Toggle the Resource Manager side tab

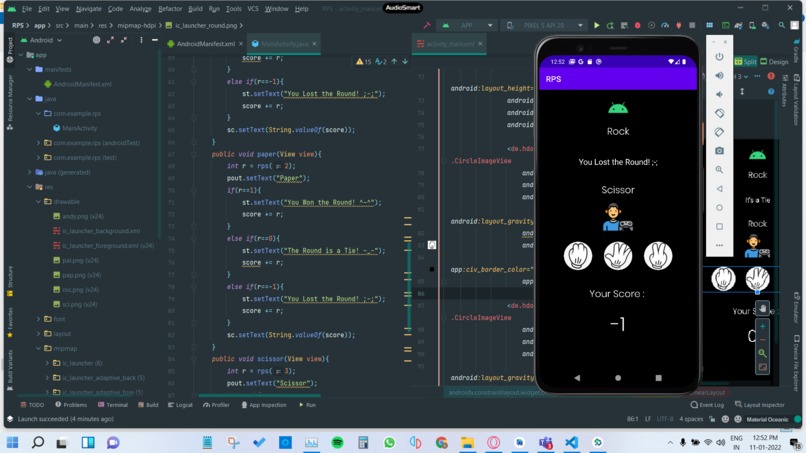click(x=10, y=100)
